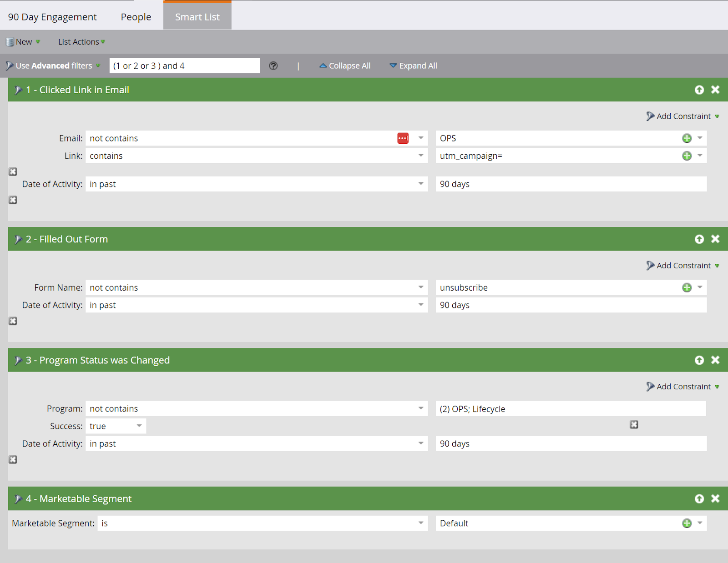Click Expand All link
Screen dimensions: 728x563
coord(413,65)
